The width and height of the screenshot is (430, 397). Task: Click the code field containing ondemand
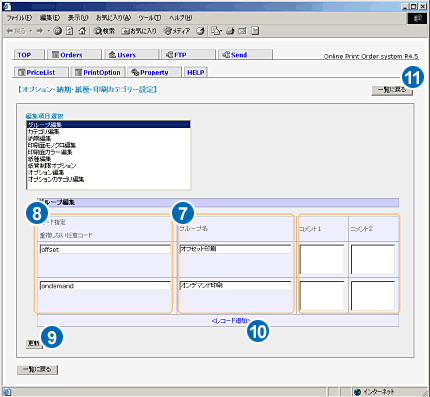point(105,286)
